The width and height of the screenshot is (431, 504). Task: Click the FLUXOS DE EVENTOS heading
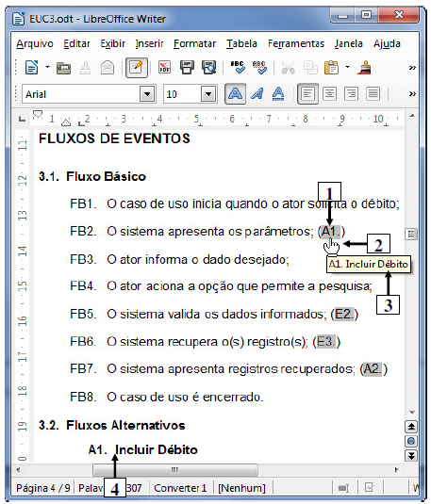(115, 138)
